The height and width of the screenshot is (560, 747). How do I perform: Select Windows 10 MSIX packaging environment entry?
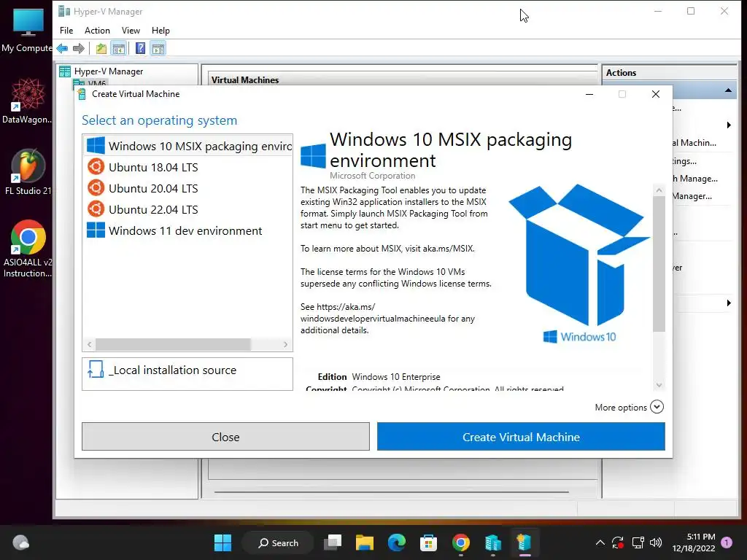click(x=187, y=146)
